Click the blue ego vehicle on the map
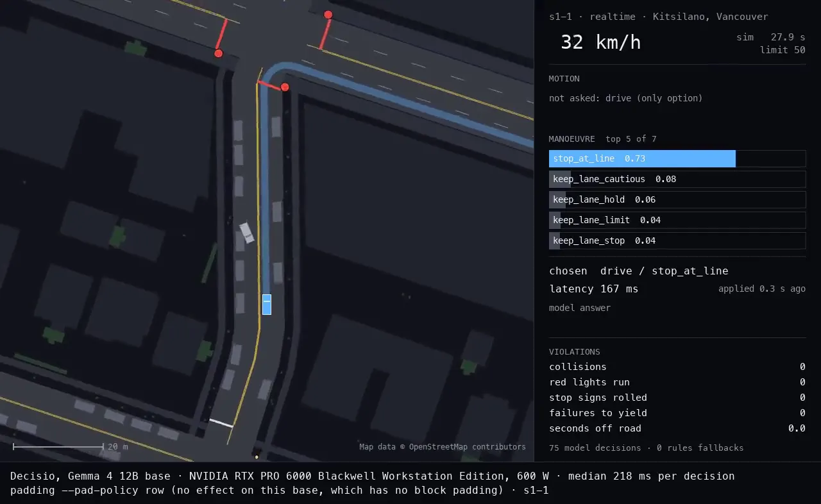 pyautogui.click(x=267, y=305)
